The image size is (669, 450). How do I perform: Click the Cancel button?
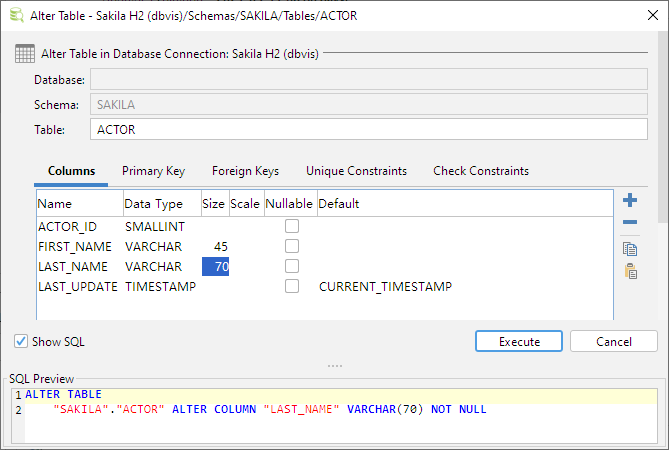(613, 342)
